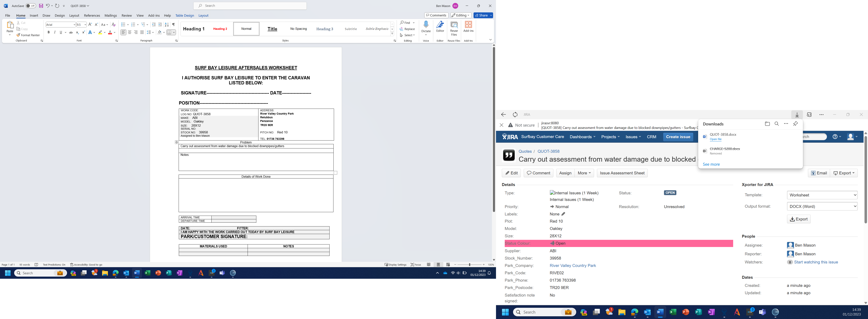Adjust the Word zoom slider
This screenshot has width=868, height=319.
(x=469, y=265)
